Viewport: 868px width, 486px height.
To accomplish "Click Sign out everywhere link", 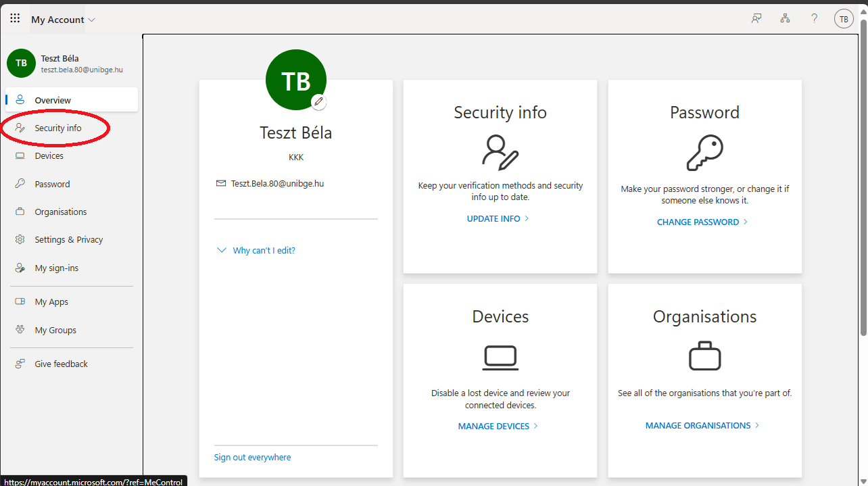I will (x=252, y=457).
